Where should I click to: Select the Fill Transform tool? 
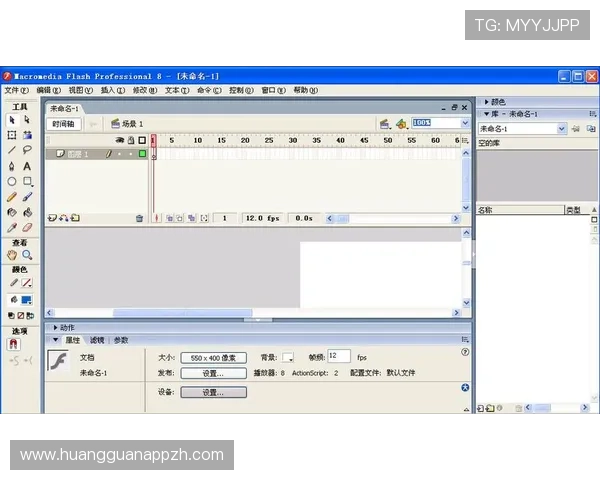coord(27,135)
